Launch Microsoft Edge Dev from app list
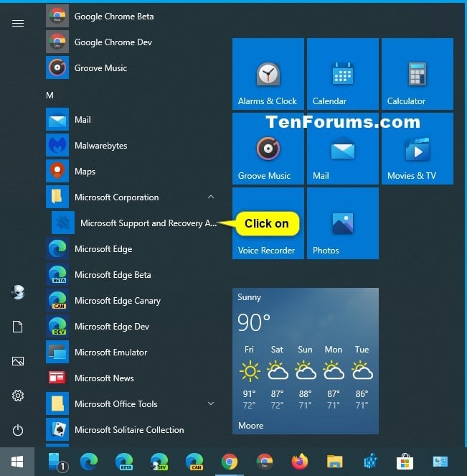Screen dimensions: 467x476 tap(132, 326)
